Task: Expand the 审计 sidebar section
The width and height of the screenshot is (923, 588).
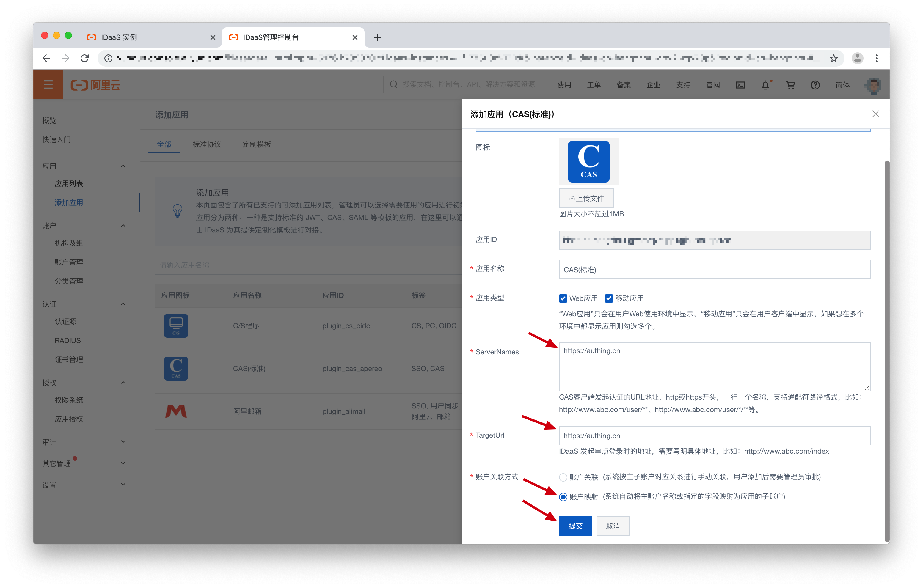Action: (x=123, y=441)
